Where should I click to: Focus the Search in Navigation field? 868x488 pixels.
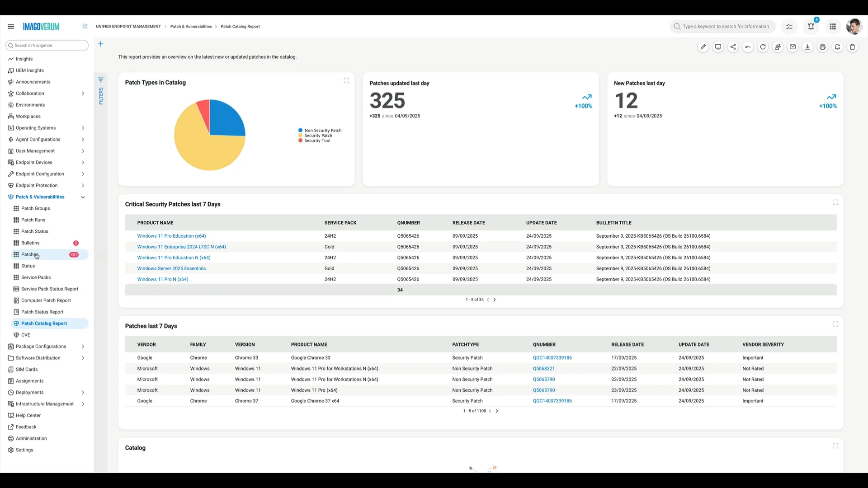pyautogui.click(x=47, y=46)
